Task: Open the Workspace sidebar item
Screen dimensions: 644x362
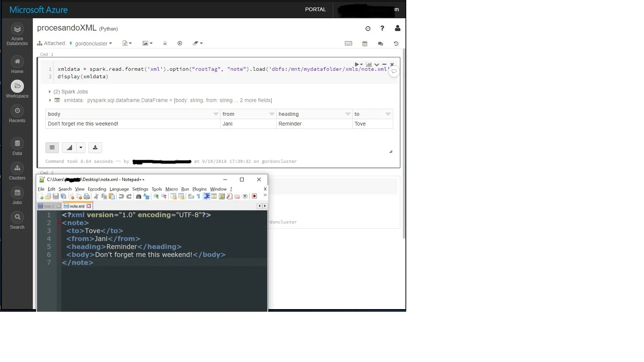Action: tap(17, 89)
